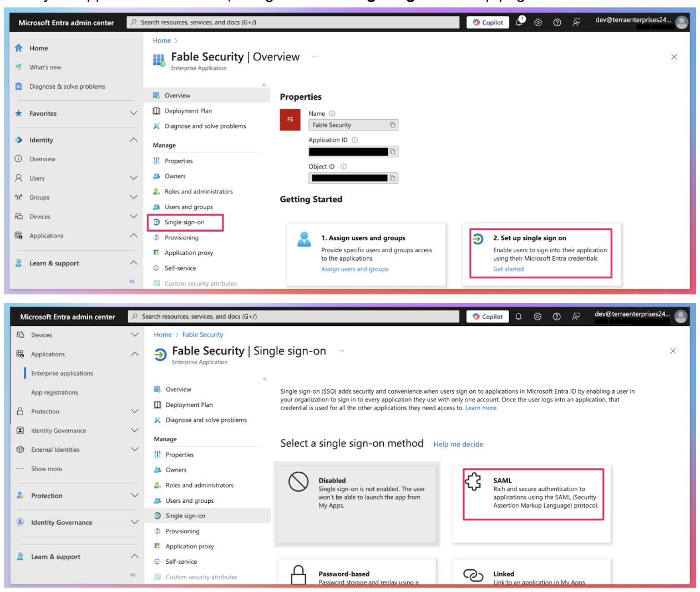The height and width of the screenshot is (592, 700).
Task: Click Show more in the sidebar
Action: click(x=47, y=469)
